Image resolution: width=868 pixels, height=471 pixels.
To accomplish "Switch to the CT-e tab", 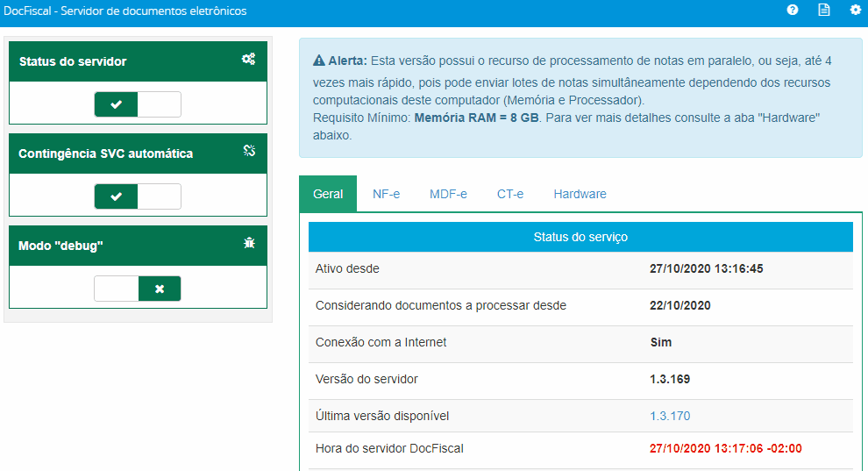I will (x=509, y=194).
